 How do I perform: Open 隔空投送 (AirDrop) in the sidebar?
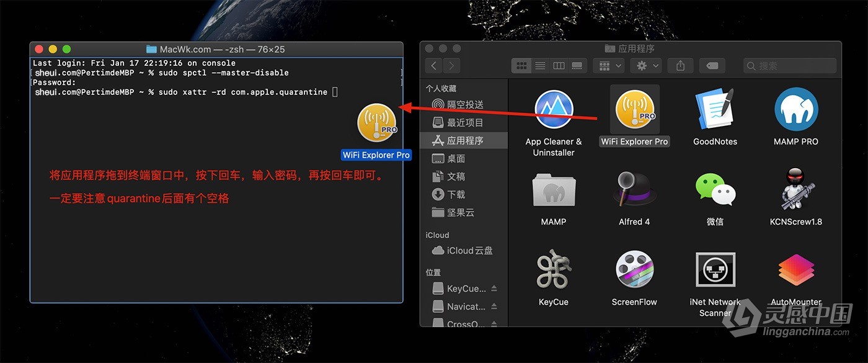[x=463, y=105]
